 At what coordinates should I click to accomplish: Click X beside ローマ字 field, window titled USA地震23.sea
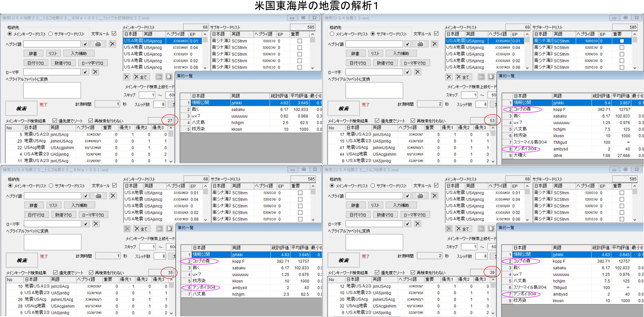tap(418, 72)
